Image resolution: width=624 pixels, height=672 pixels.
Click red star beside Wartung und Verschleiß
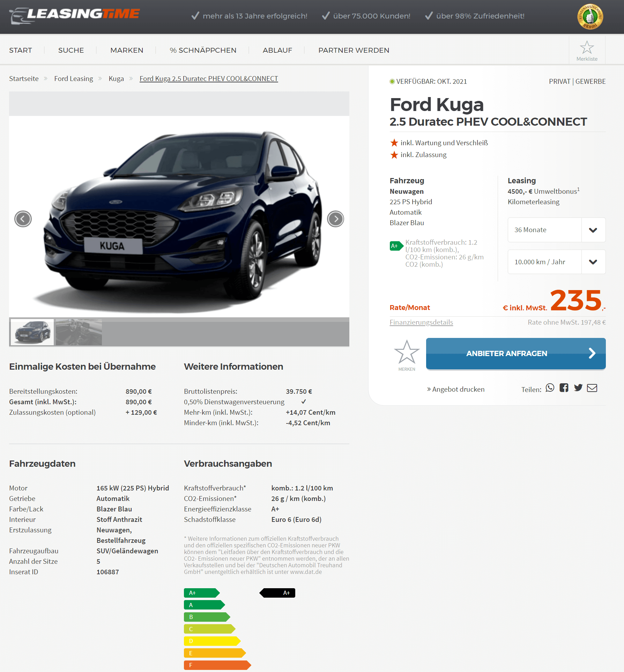coord(394,143)
